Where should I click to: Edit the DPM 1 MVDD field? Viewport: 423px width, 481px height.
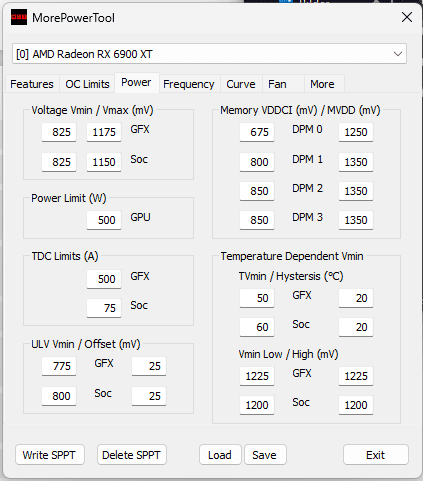click(x=356, y=162)
